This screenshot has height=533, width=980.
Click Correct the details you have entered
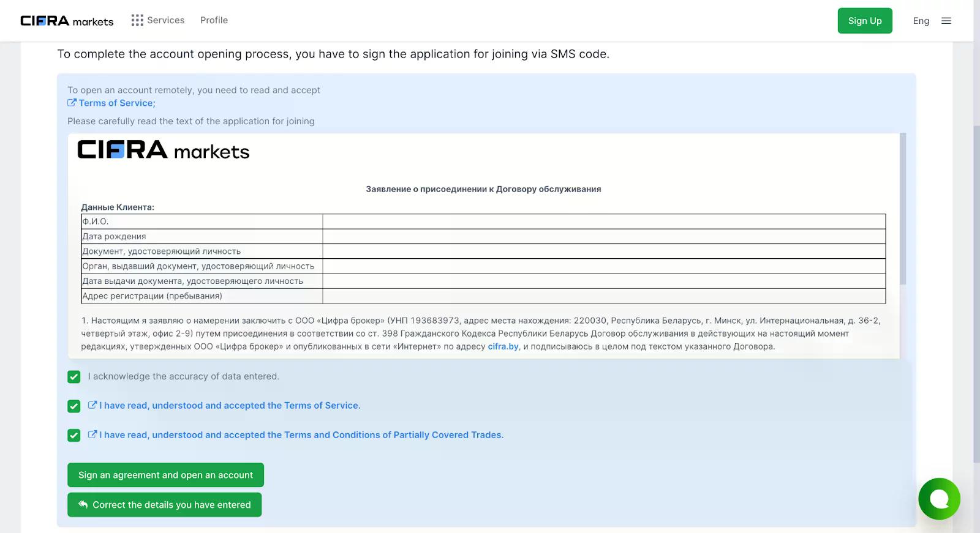(171, 505)
